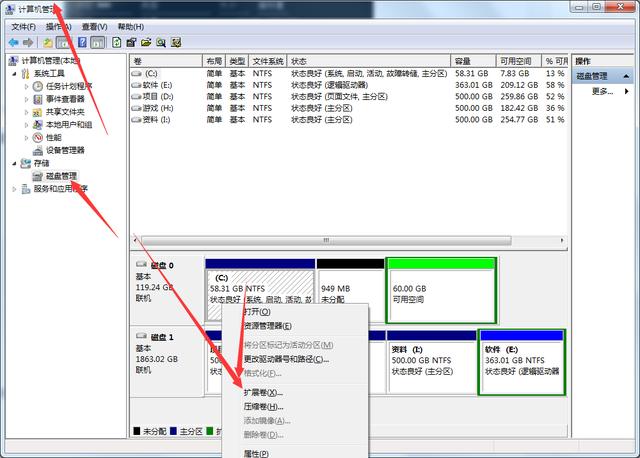Collapse the 系统工具 tree node
This screenshot has height=458, width=640.
pos(14,74)
